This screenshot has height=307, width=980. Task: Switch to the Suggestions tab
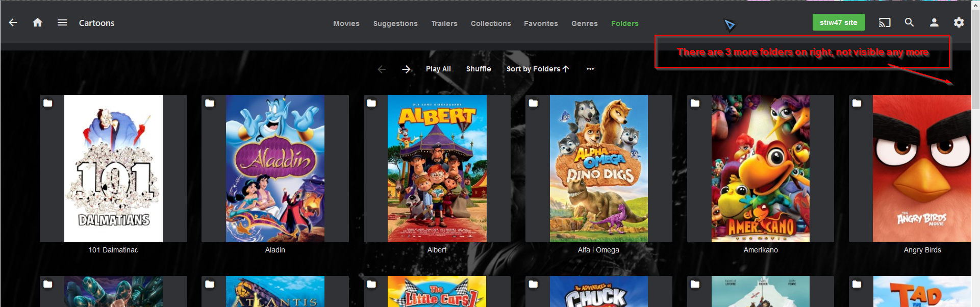coord(395,23)
